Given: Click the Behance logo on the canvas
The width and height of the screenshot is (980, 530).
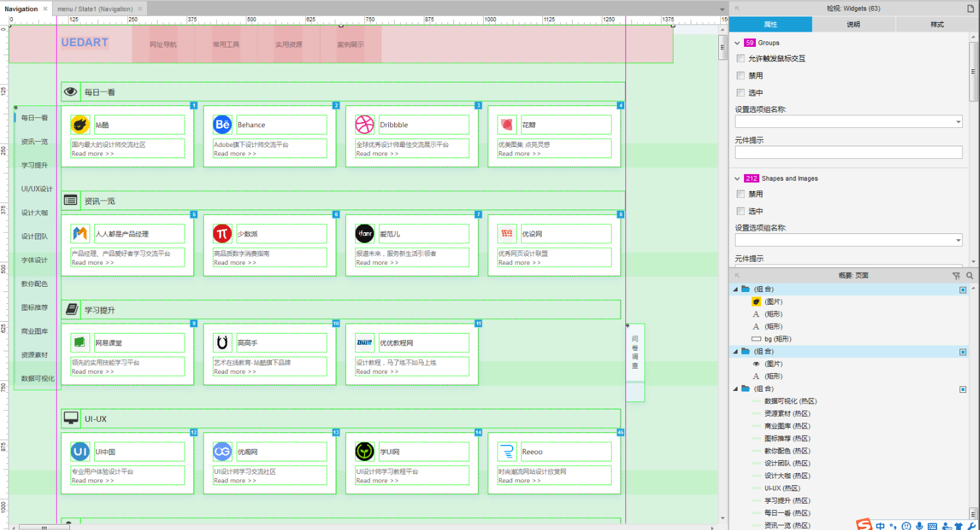Looking at the screenshot, I should pyautogui.click(x=222, y=125).
